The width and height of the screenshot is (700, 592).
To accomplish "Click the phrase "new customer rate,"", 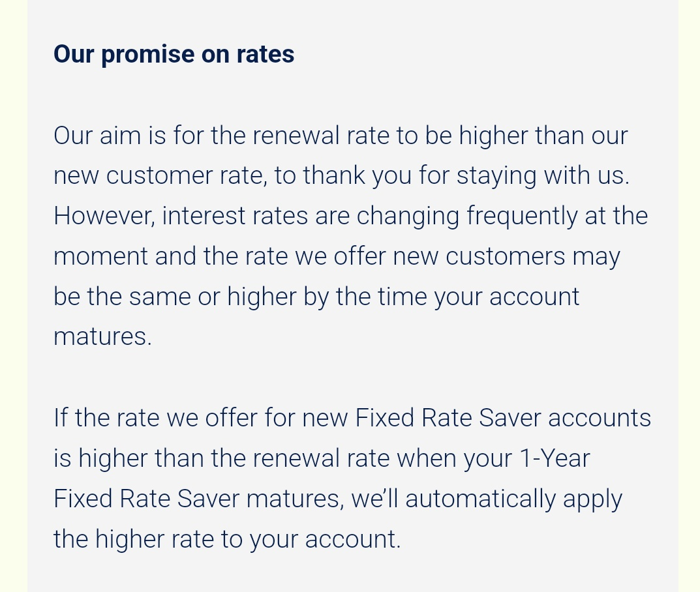I will pyautogui.click(x=160, y=175).
